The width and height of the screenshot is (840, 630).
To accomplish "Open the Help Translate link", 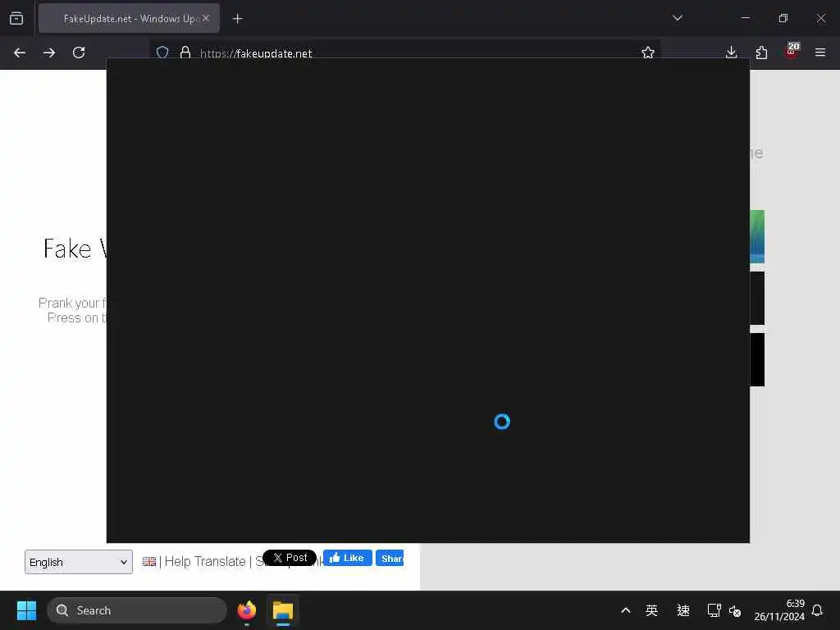I will pos(204,561).
